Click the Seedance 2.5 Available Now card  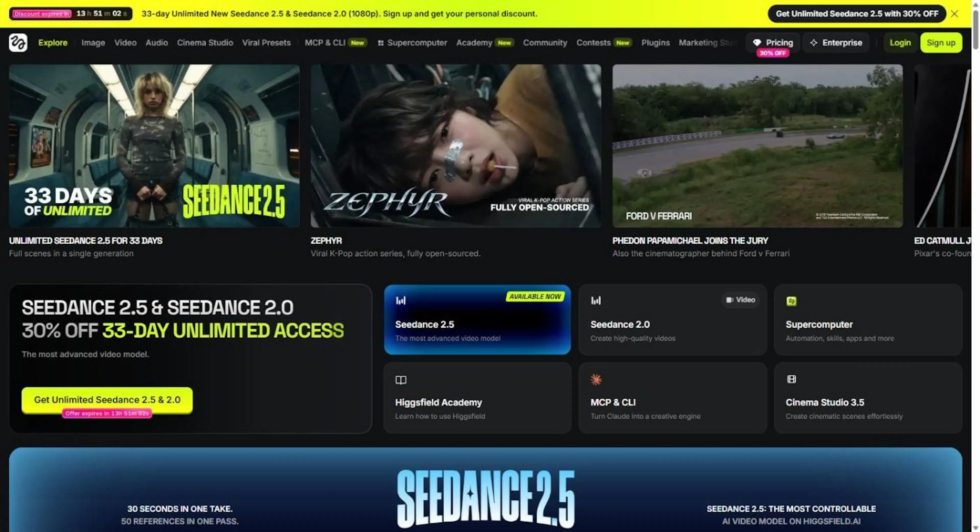pos(477,319)
